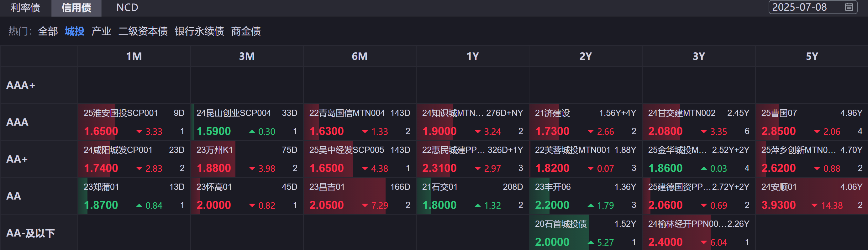Switch to the 利率债 tab
This screenshot has height=250, width=868.
point(25,8)
